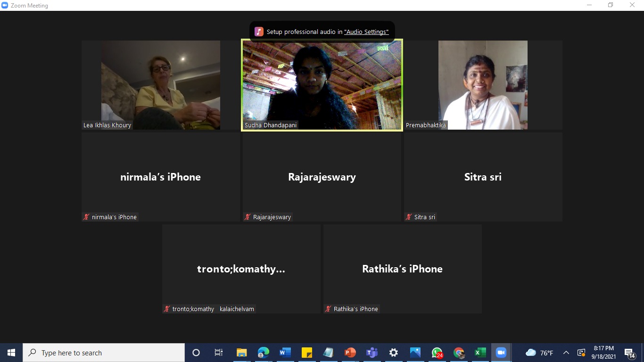Select Premabhaktika's video tile
This screenshot has width=644, height=362.
click(x=483, y=85)
